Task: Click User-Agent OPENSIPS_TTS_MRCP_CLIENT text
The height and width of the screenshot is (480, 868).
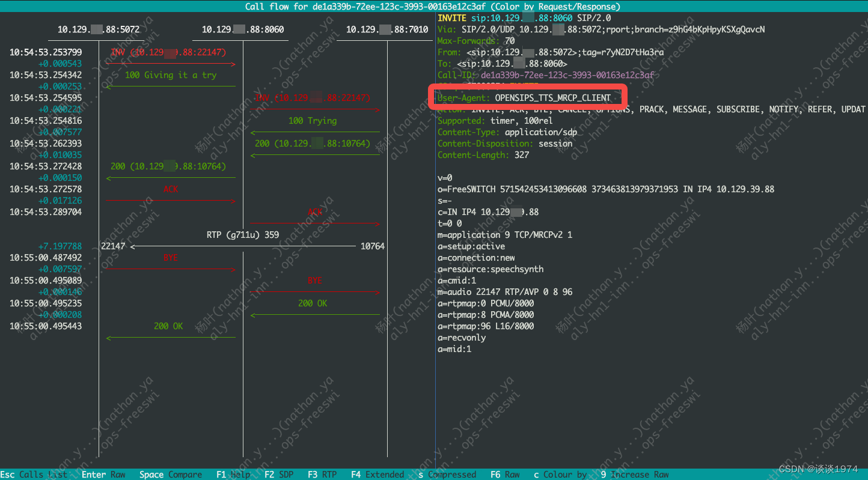Action: [x=524, y=98]
